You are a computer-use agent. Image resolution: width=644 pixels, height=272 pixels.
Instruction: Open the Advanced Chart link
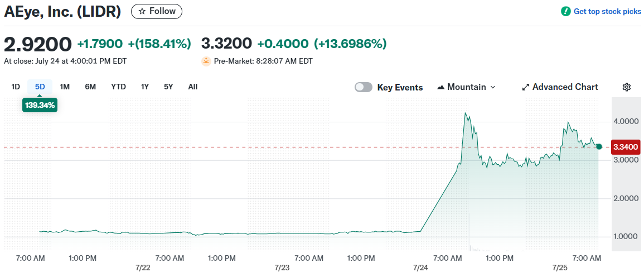click(x=560, y=87)
